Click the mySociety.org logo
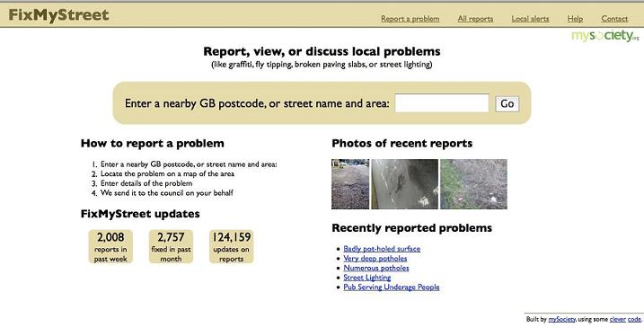Viewport: 644px width, 336px height. (x=605, y=36)
